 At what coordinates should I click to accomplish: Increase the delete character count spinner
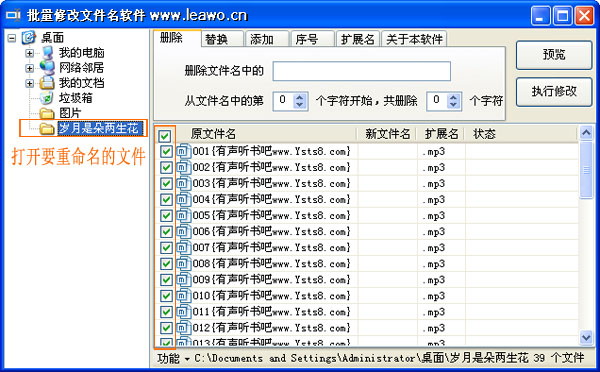[453, 97]
